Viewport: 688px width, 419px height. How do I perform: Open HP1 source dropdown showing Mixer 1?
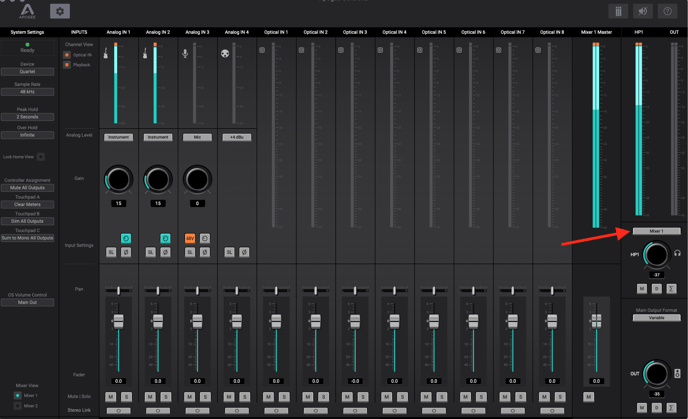[656, 231]
